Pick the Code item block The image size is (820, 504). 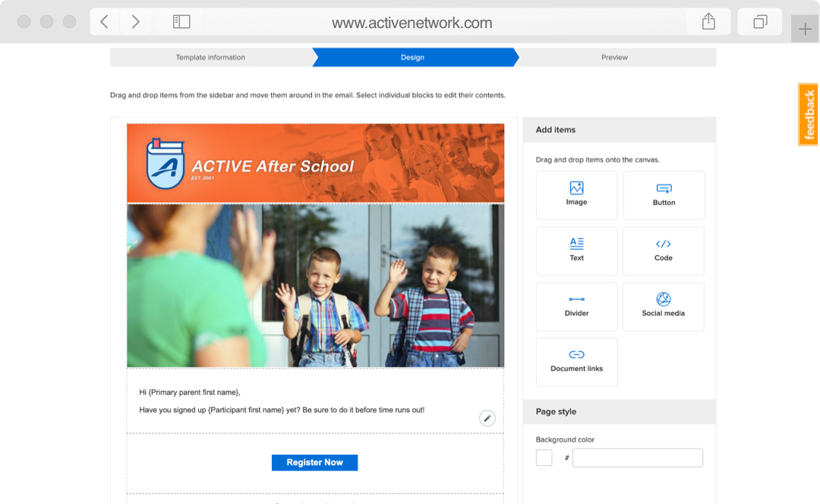click(663, 251)
